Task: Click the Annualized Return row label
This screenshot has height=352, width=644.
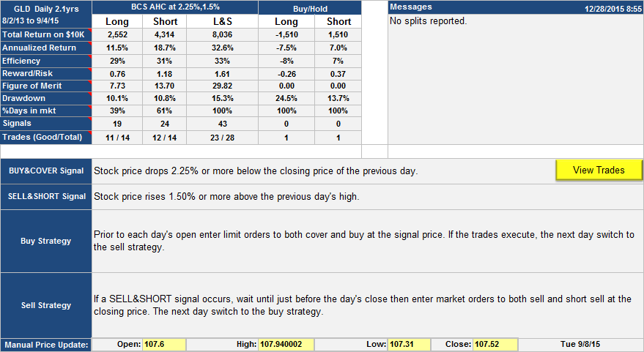Action: pyautogui.click(x=44, y=48)
